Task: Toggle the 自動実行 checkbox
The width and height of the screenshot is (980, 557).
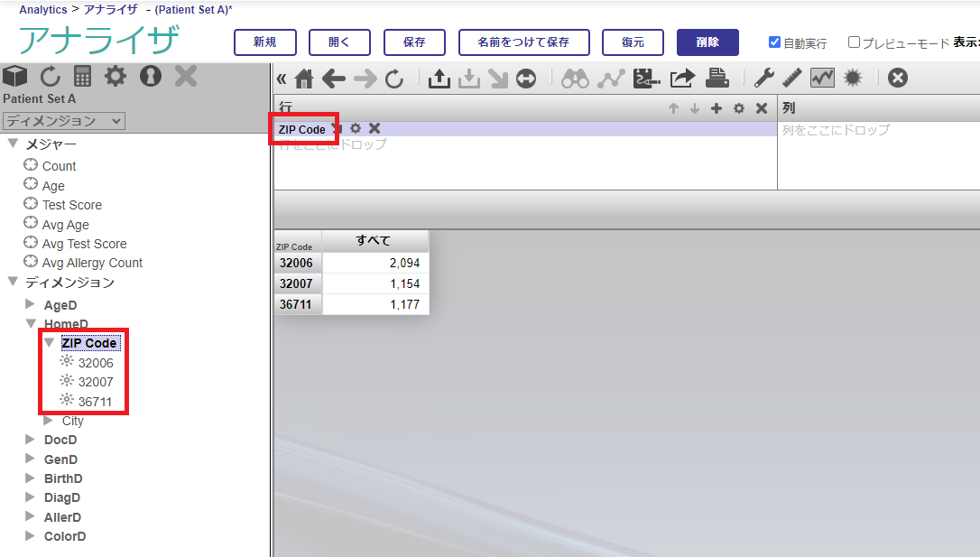Action: click(774, 42)
